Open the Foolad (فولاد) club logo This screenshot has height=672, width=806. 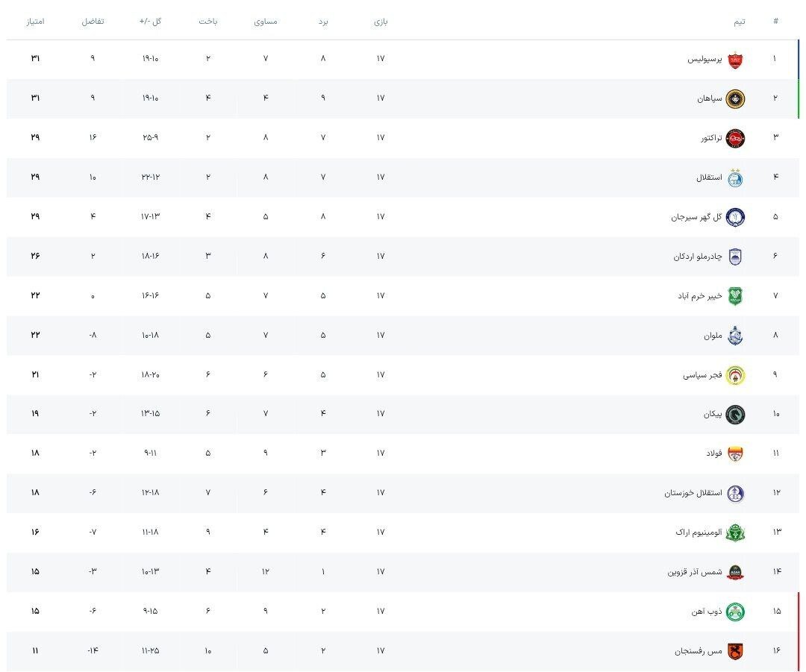pyautogui.click(x=735, y=453)
